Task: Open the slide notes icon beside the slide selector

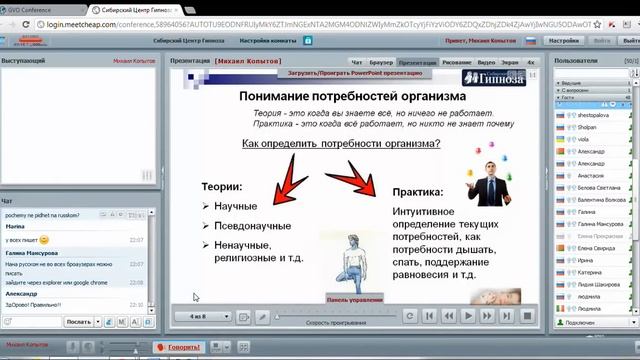Action: coord(244,316)
